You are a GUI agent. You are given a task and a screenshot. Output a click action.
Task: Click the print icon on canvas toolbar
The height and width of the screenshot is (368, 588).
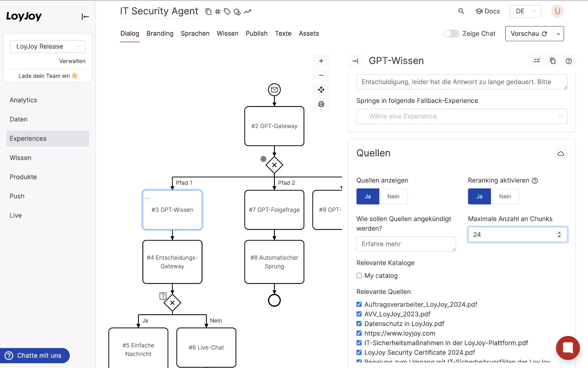click(321, 104)
